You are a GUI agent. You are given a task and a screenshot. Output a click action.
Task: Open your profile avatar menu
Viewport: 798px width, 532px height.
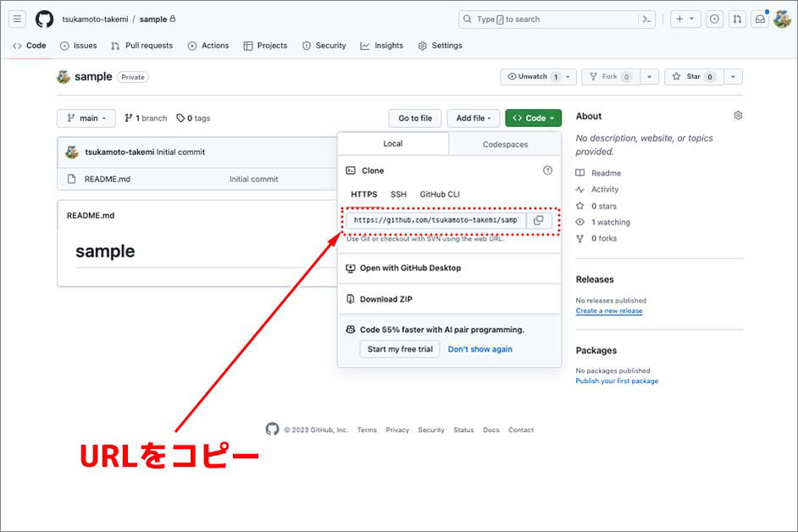782,19
